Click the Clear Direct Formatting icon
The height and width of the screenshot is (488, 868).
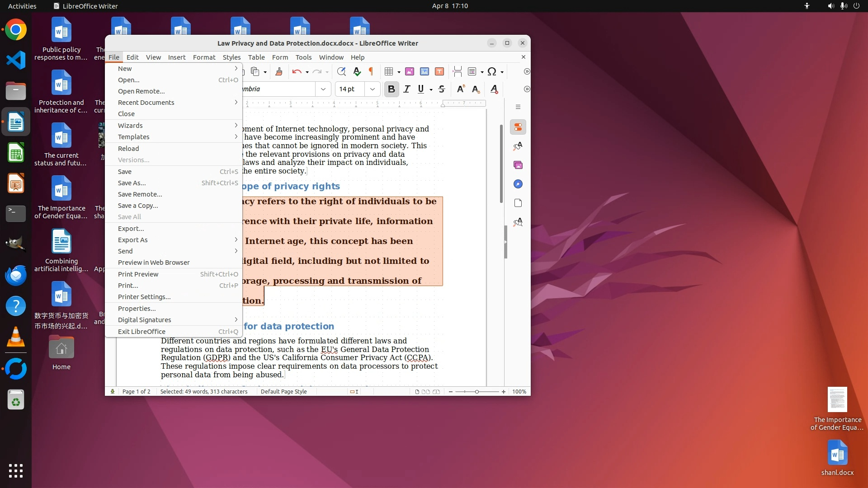(x=494, y=89)
